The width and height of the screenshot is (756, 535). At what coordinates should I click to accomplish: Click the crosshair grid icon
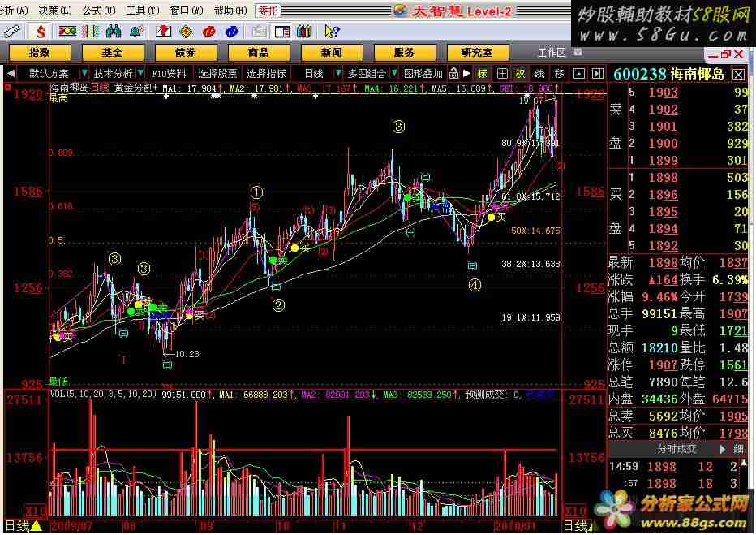502,73
